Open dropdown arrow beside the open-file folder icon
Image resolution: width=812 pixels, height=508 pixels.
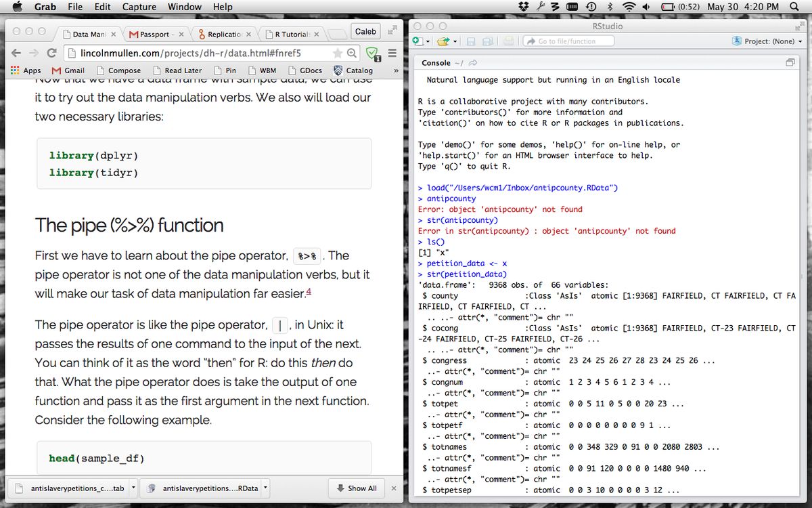tap(454, 41)
